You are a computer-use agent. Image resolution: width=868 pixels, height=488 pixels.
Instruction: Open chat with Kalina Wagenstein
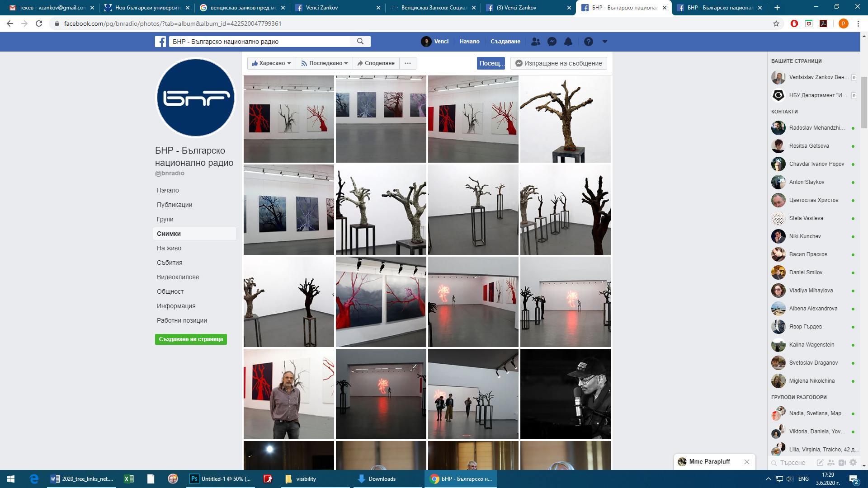click(x=813, y=345)
